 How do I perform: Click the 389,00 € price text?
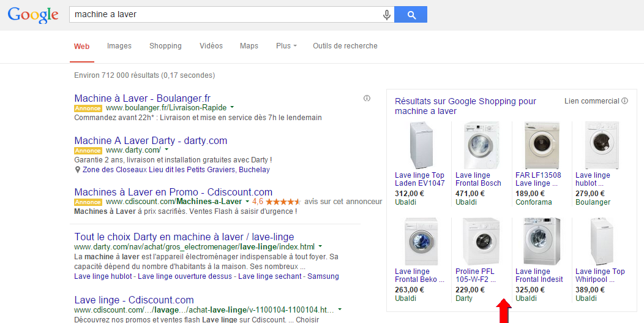pos(590,290)
